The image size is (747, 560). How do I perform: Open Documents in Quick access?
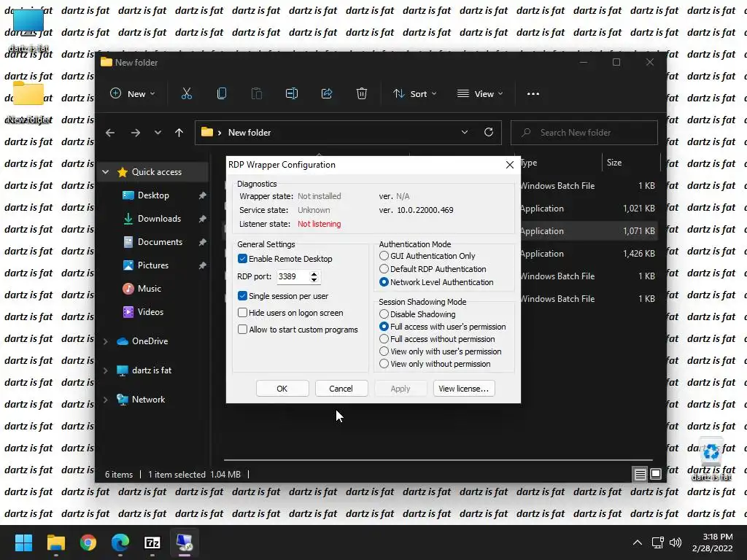[x=160, y=242]
